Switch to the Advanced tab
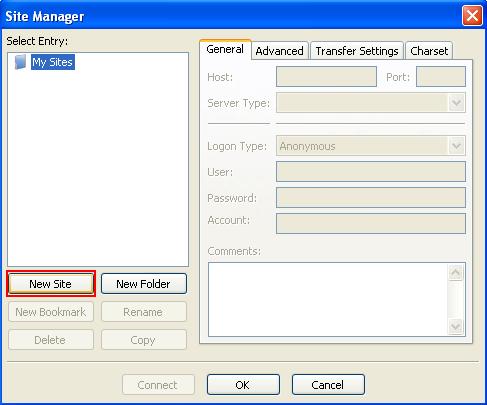Image resolution: width=487 pixels, height=405 pixels. (280, 51)
